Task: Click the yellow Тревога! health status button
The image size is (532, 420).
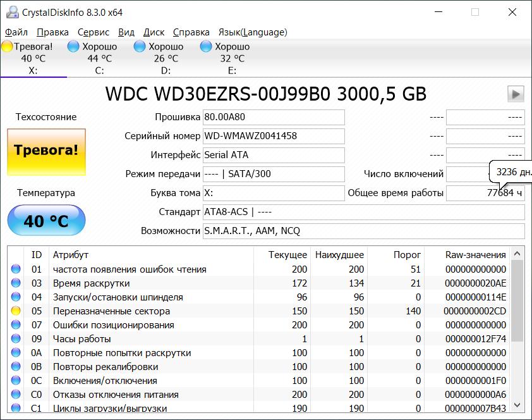Action: (47, 152)
